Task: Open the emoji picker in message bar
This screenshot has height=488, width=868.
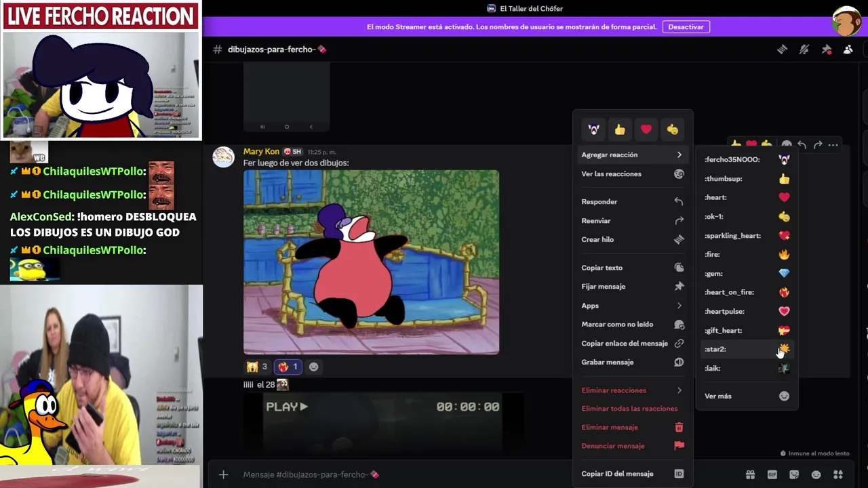Action: pyautogui.click(x=816, y=474)
